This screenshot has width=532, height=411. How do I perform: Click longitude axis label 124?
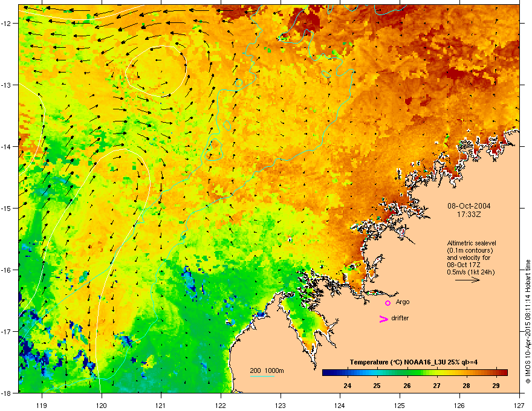click(x=340, y=405)
